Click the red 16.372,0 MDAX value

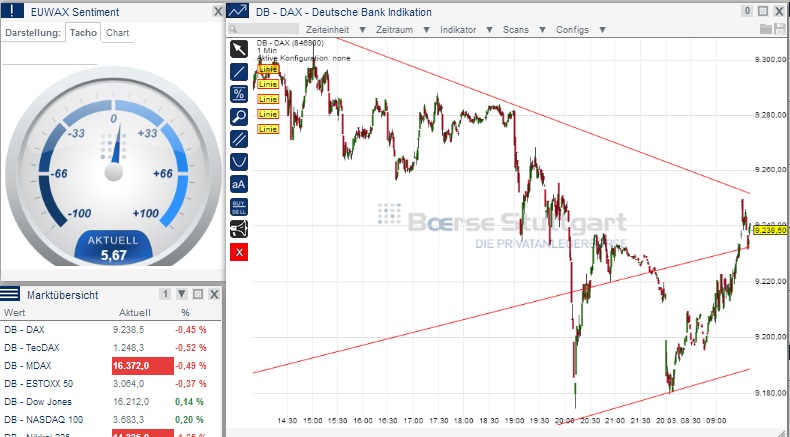143,365
